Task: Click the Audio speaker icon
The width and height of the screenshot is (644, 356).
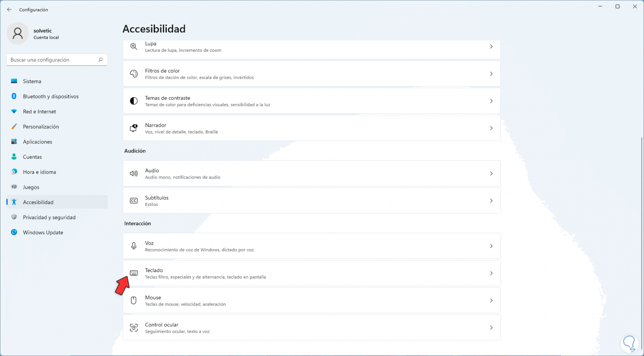Action: click(x=133, y=174)
